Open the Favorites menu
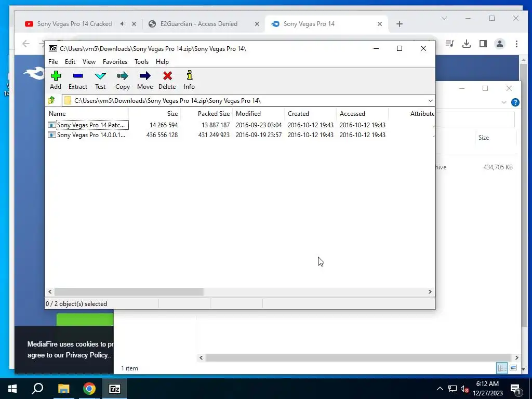The image size is (532, 399). point(115,62)
